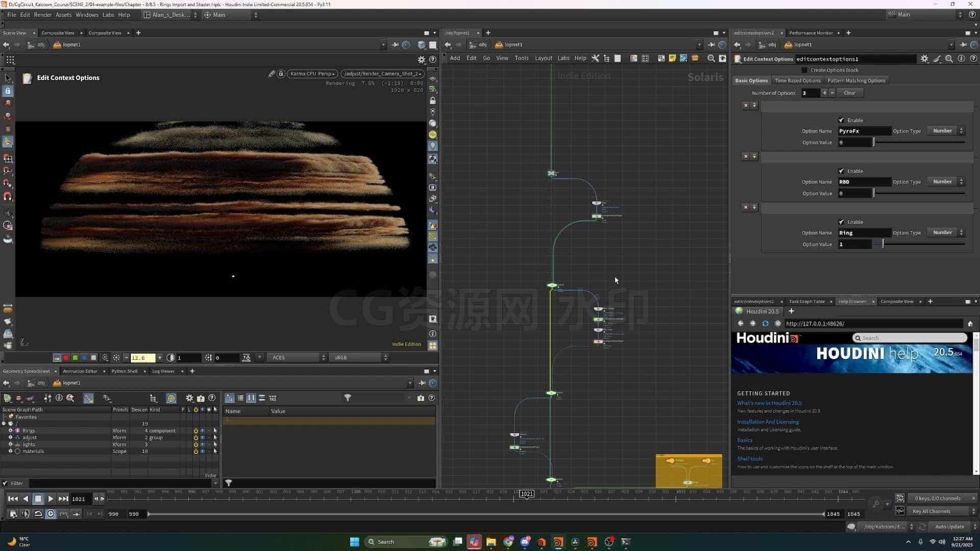Check the Create Options Block checkbox
This screenshot has height=551, width=980.
click(x=804, y=70)
